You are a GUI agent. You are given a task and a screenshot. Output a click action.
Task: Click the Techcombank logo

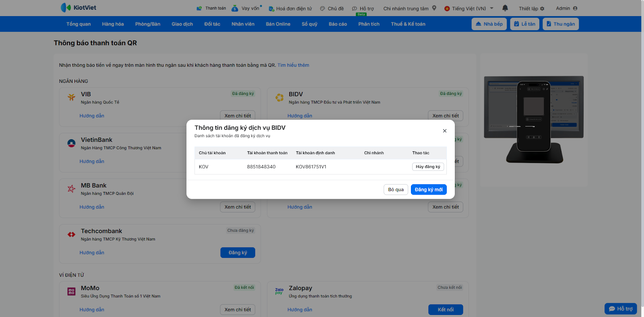tap(72, 235)
